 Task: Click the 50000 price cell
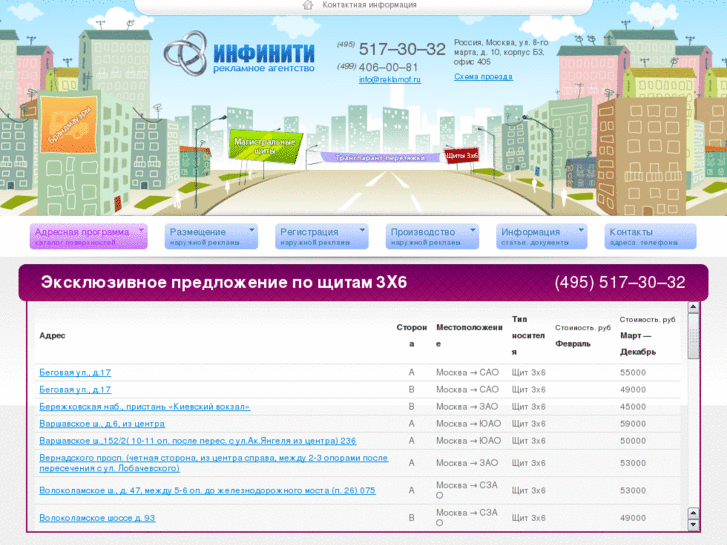(x=633, y=441)
